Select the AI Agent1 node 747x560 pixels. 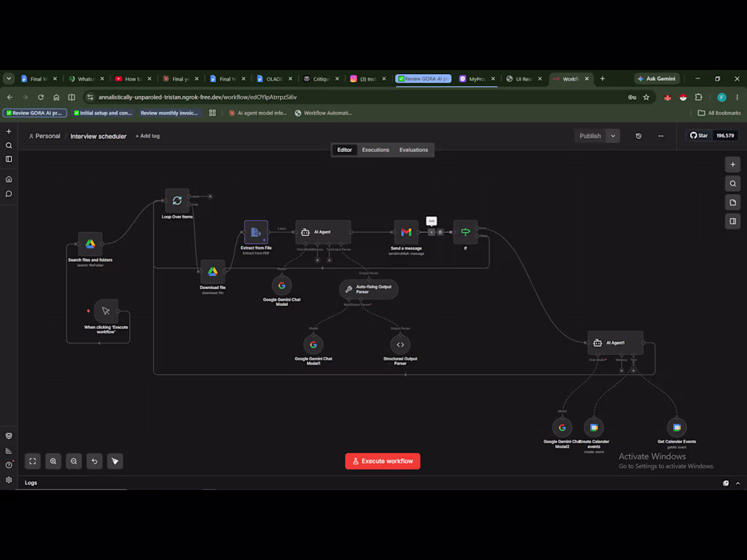tap(615, 343)
